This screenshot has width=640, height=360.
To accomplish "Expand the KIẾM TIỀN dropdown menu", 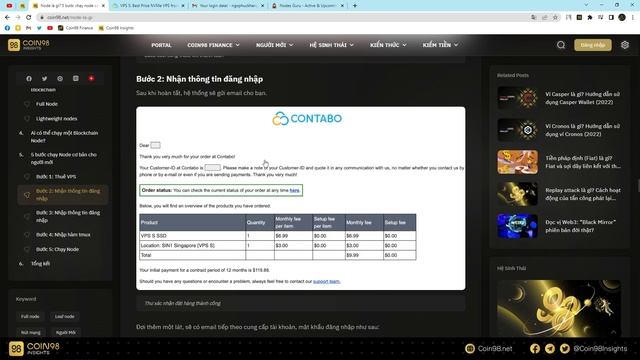I will pos(440,45).
